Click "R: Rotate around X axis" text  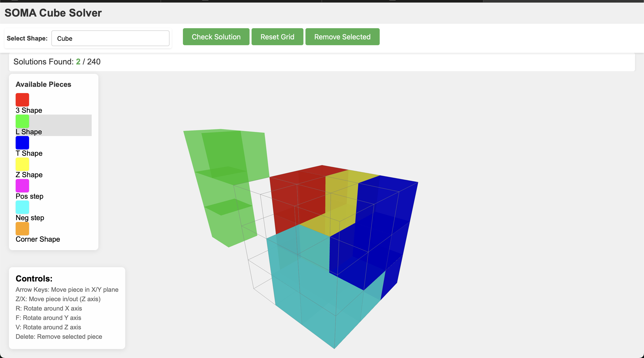click(x=49, y=309)
